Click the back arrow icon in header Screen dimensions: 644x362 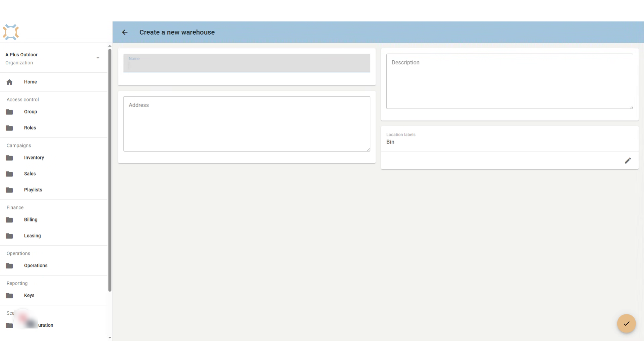(125, 32)
